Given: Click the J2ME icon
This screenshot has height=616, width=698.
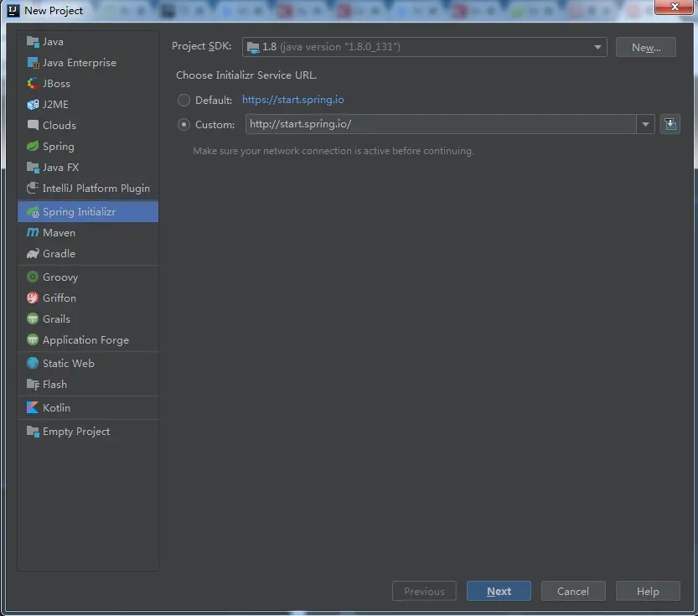Looking at the screenshot, I should 33,105.
